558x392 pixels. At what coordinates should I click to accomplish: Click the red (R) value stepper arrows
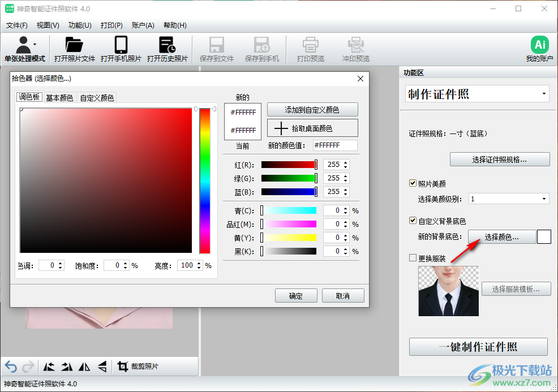tap(346, 165)
